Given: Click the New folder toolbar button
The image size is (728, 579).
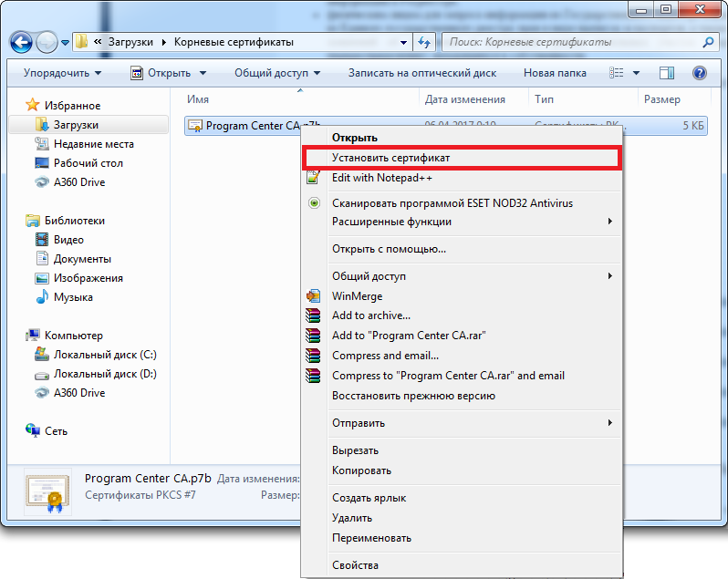Looking at the screenshot, I should (554, 73).
